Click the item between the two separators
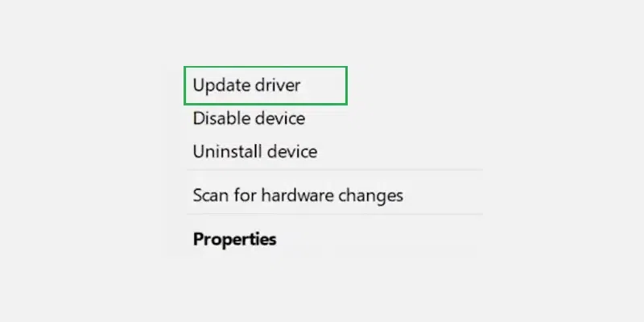 298,196
